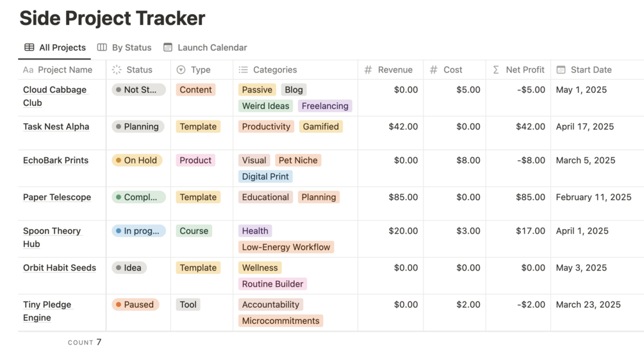644x356 pixels.
Task: Click the Digital Print category tag
Action: click(x=265, y=176)
